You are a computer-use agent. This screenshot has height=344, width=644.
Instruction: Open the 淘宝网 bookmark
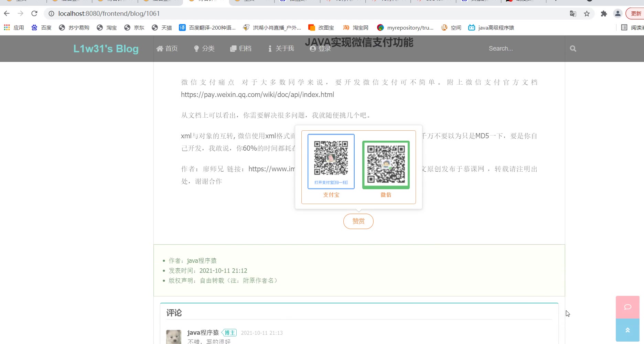[355, 28]
